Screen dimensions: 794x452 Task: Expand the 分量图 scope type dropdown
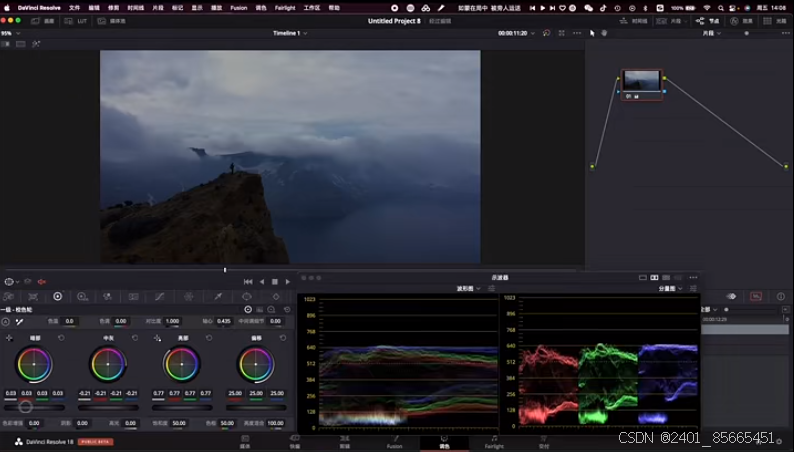[670, 288]
